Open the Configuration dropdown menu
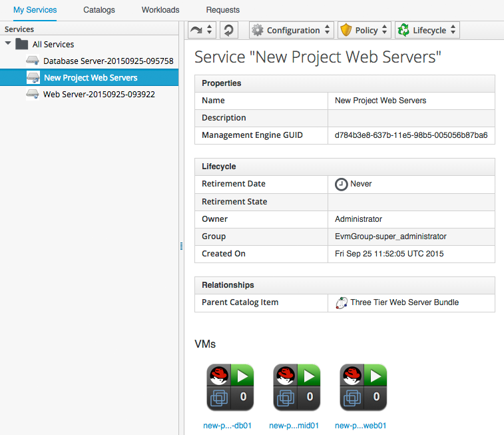504x435 pixels. click(291, 30)
